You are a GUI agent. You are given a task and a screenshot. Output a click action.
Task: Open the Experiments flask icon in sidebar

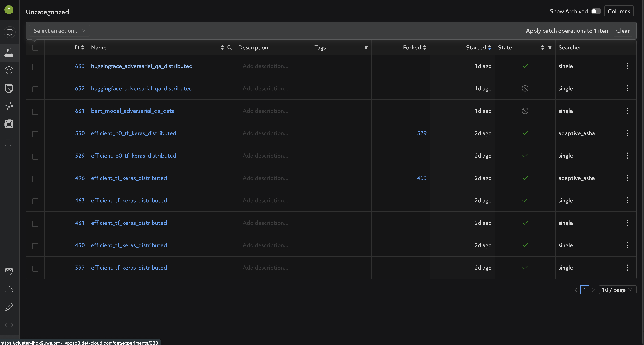point(9,52)
